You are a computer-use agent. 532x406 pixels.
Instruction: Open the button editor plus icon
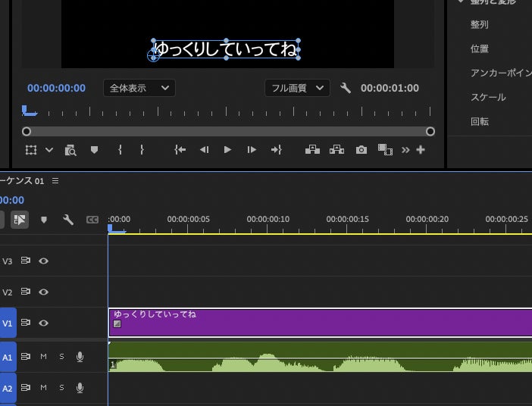[421, 149]
